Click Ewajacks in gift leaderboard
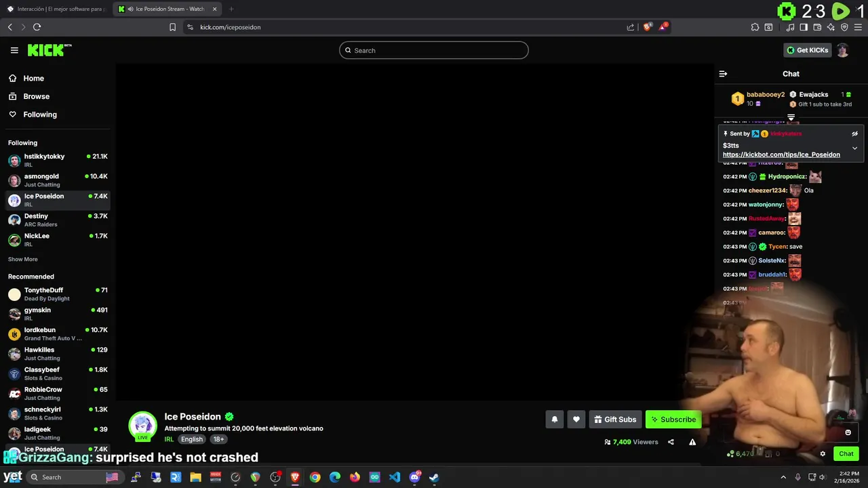This screenshot has width=868, height=488. (813, 95)
